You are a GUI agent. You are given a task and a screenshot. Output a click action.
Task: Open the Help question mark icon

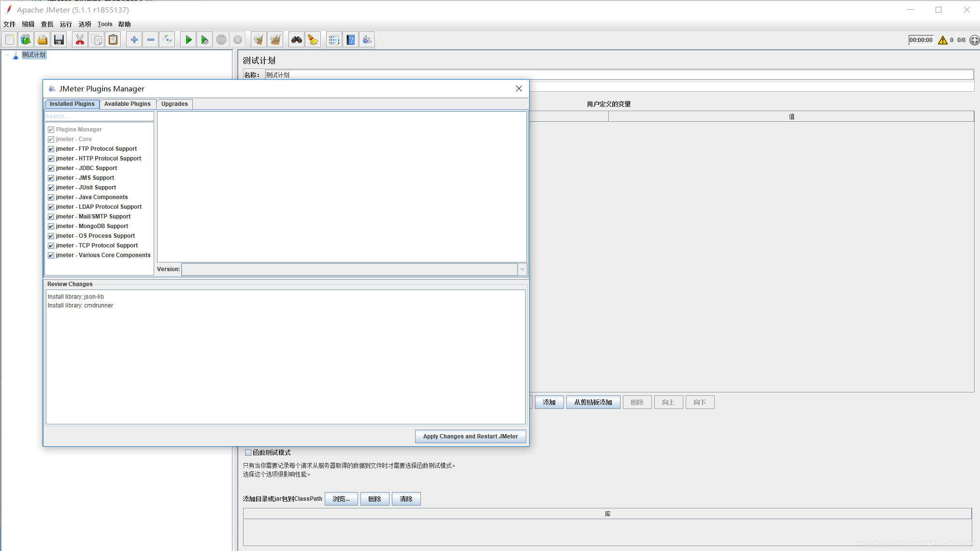pyautogui.click(x=351, y=40)
